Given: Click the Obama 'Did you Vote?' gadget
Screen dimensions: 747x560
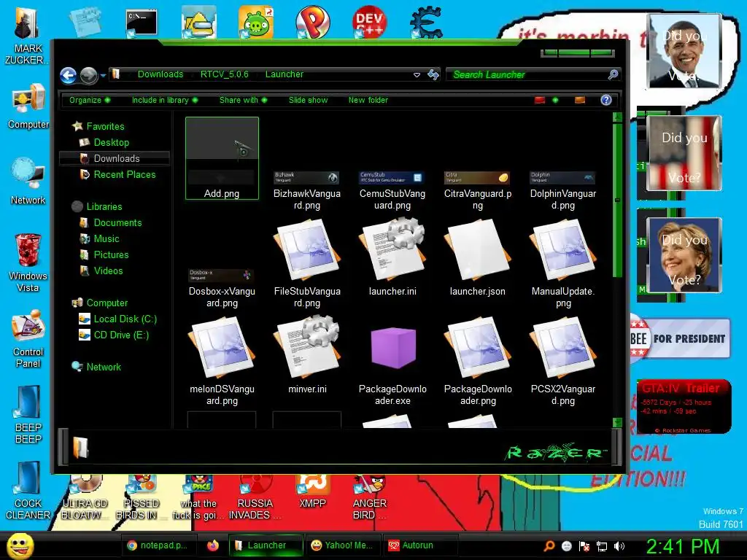Looking at the screenshot, I should coord(684,52).
